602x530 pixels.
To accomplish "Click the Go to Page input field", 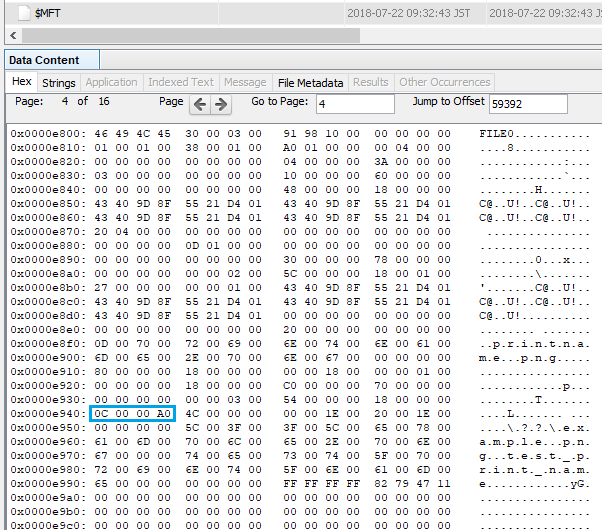I will tap(355, 104).
